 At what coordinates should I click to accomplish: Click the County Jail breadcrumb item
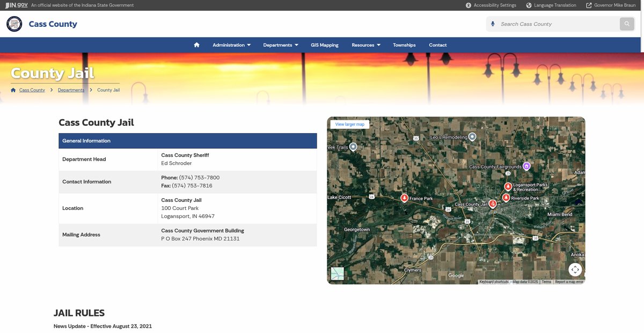click(108, 90)
